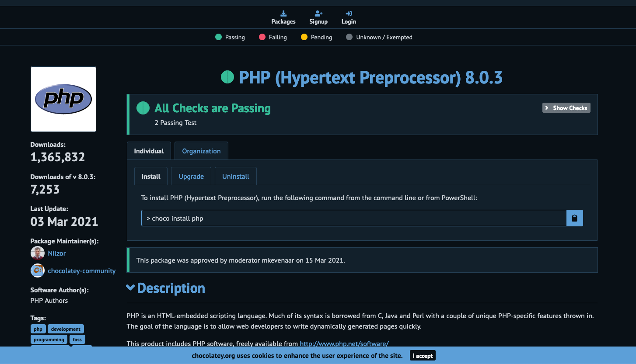Select the Install tab
Image resolution: width=636 pixels, height=364 pixels.
[151, 176]
